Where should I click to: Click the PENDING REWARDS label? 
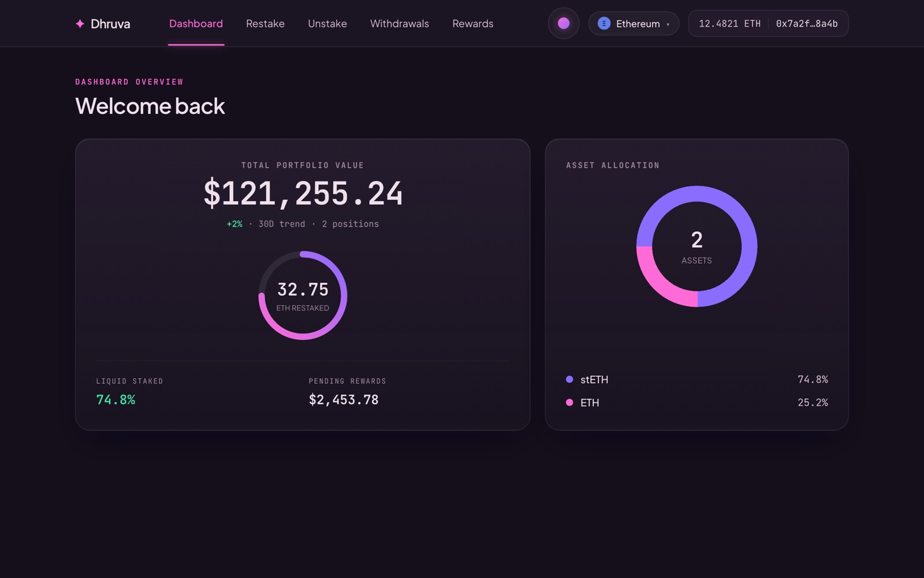coord(348,381)
